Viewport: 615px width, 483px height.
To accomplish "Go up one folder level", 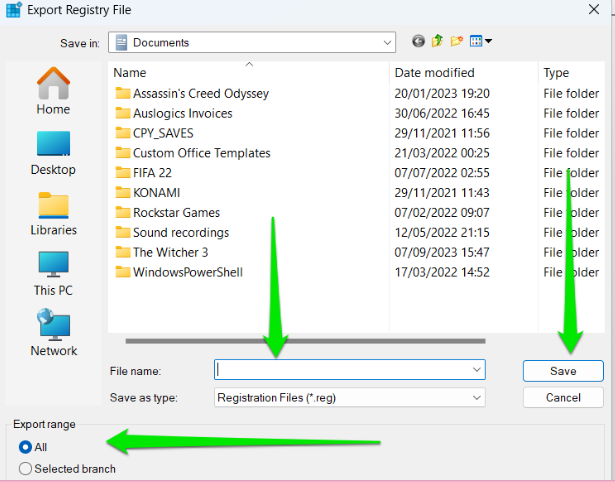I will tap(437, 41).
